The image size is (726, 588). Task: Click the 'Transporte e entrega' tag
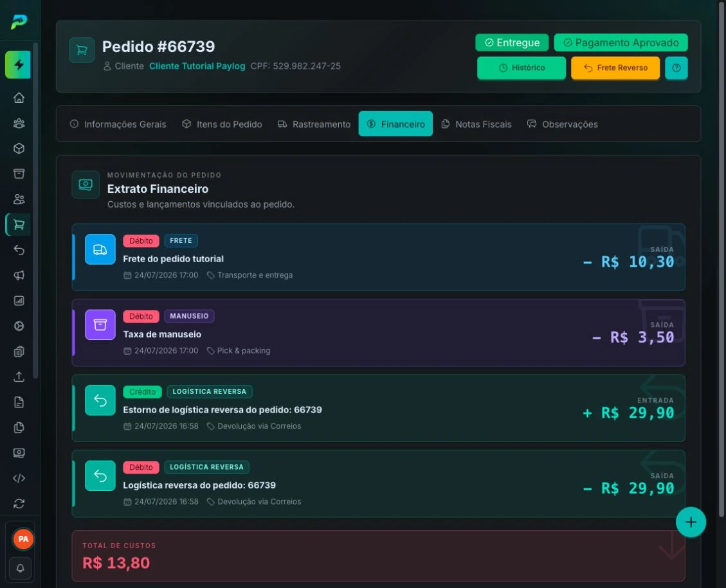[250, 275]
